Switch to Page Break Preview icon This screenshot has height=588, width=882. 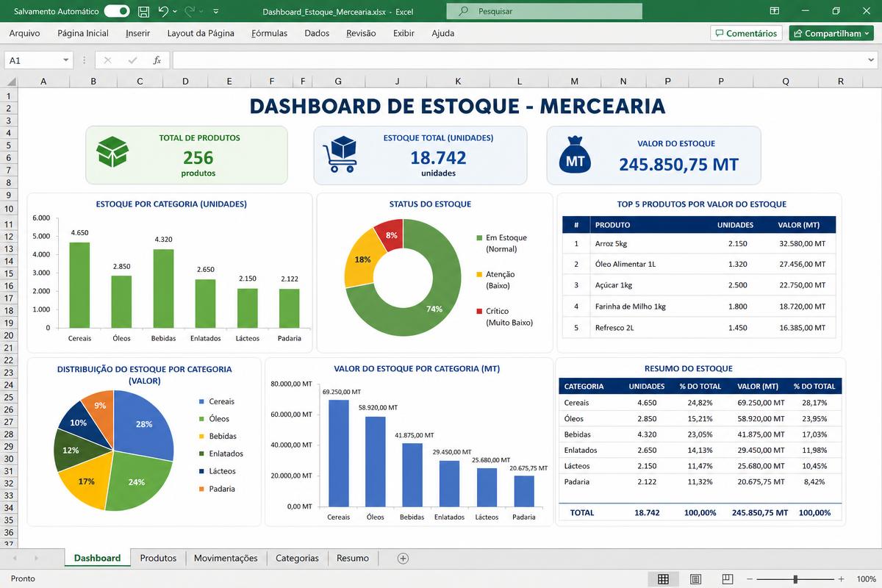(x=728, y=579)
